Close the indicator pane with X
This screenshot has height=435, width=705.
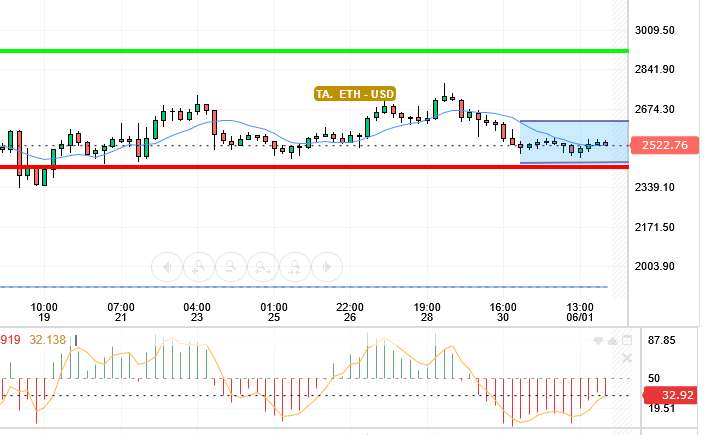(x=627, y=358)
